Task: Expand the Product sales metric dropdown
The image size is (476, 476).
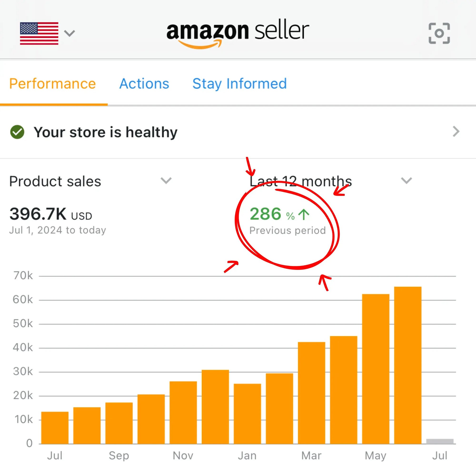Action: click(x=166, y=181)
